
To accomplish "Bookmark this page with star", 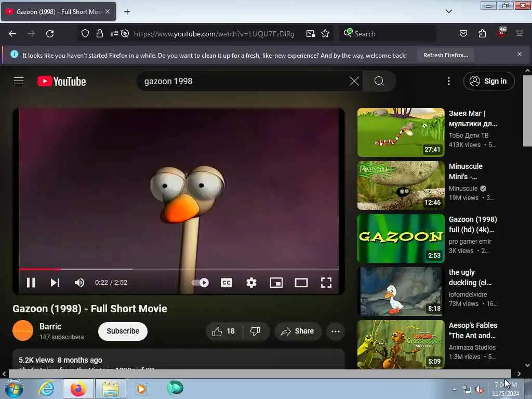I will [x=325, y=33].
